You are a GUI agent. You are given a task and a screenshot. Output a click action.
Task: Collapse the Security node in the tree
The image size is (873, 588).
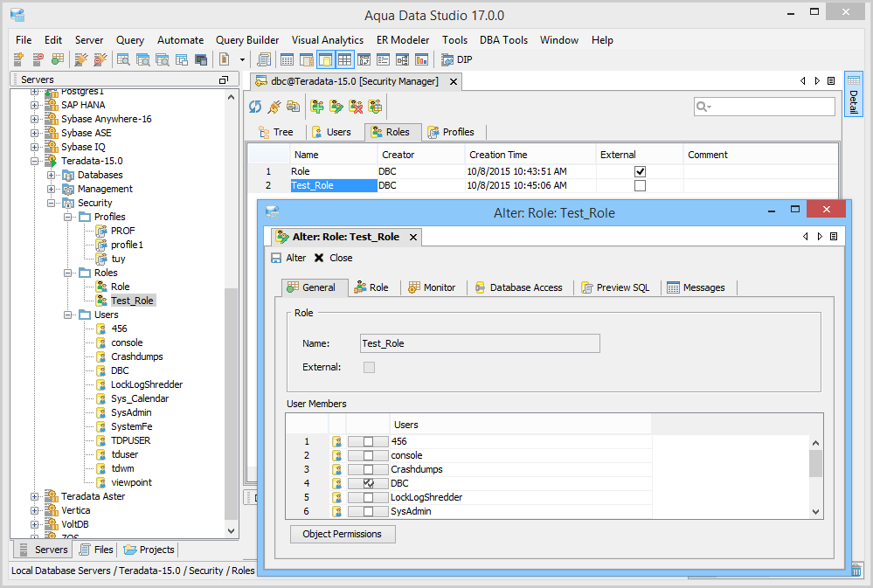point(52,203)
